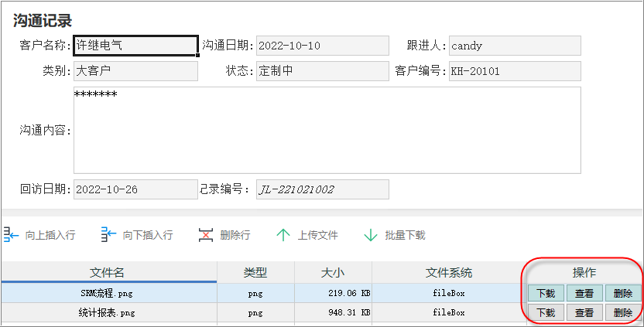Download the 统计报表.png file
This screenshot has width=644, height=327.
click(546, 312)
